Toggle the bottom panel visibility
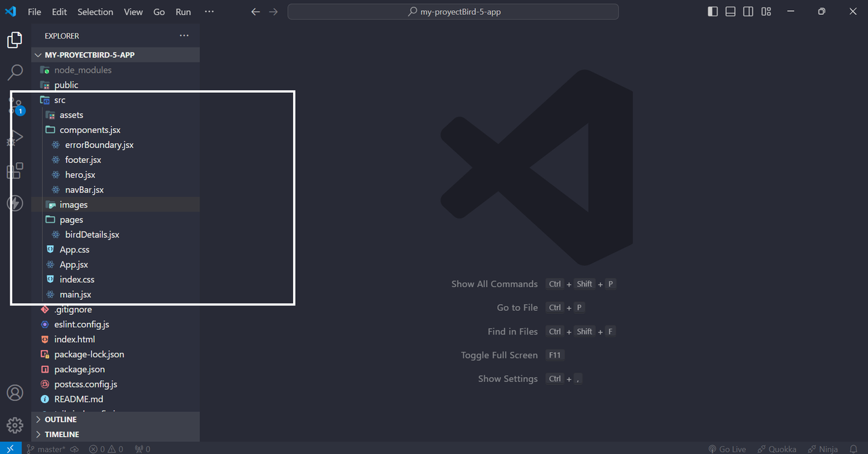The width and height of the screenshot is (868, 454). 730,12
